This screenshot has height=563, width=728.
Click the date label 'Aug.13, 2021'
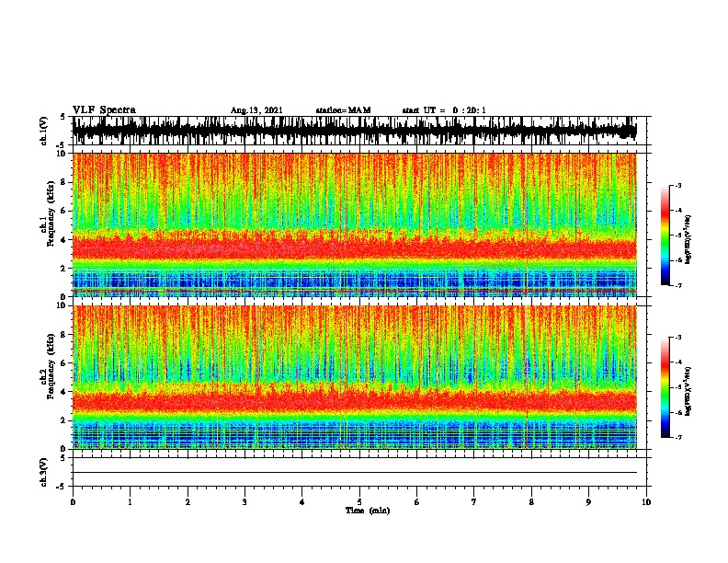(256, 110)
